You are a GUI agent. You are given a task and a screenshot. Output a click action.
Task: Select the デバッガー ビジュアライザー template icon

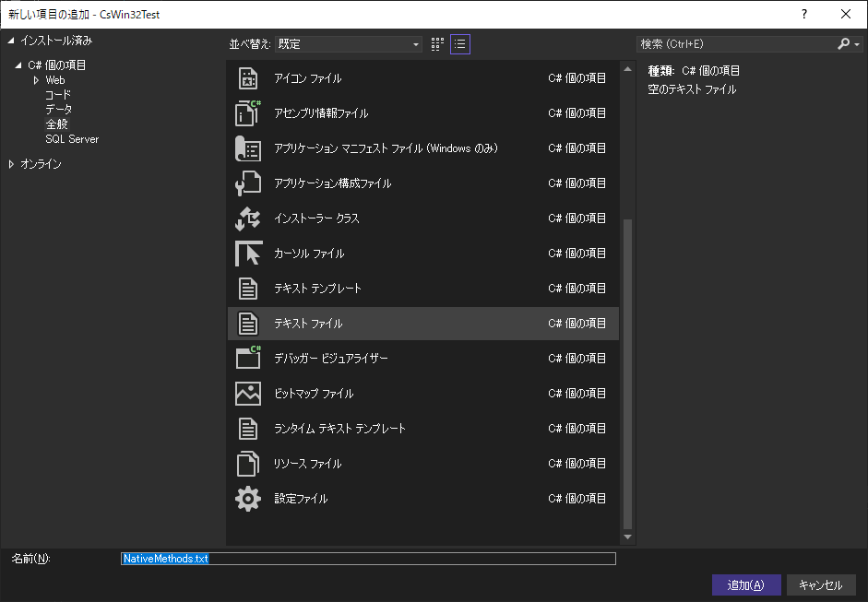[249, 358]
